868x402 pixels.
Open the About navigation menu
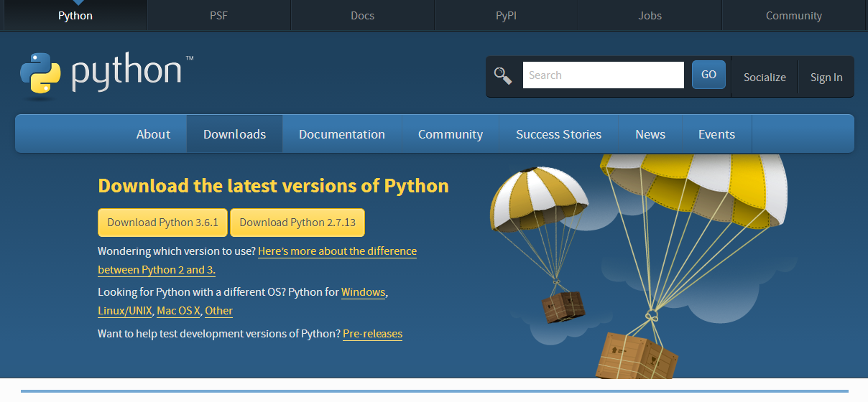click(153, 134)
